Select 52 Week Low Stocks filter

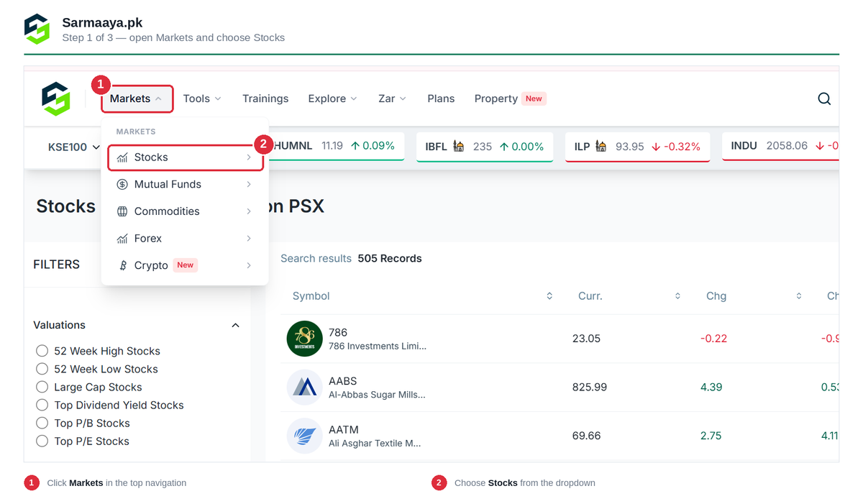tap(42, 369)
